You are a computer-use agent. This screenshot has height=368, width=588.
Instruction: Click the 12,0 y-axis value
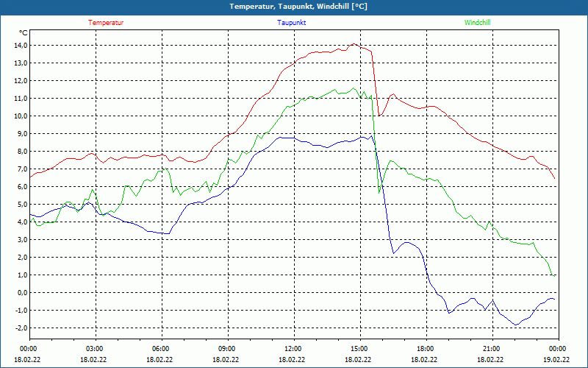(21, 81)
